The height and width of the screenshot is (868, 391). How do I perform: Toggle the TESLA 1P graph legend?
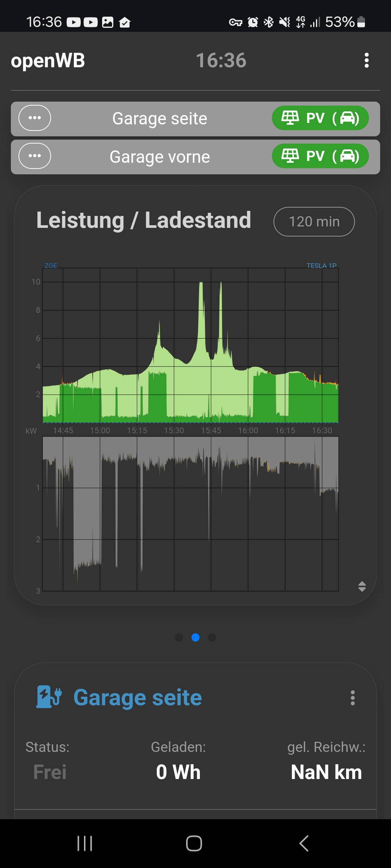pyautogui.click(x=321, y=265)
